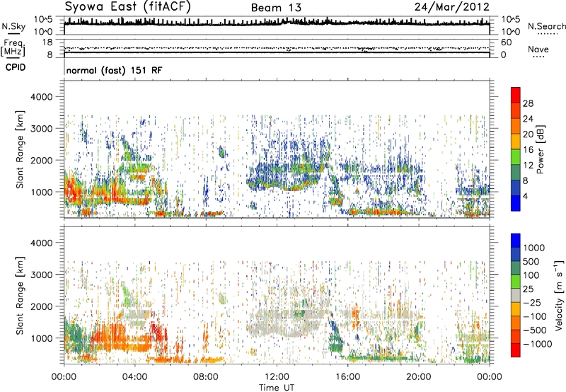Viewport: 566px width, 392px height.
Task: Select the "Beam 13" heading
Action: [276, 8]
